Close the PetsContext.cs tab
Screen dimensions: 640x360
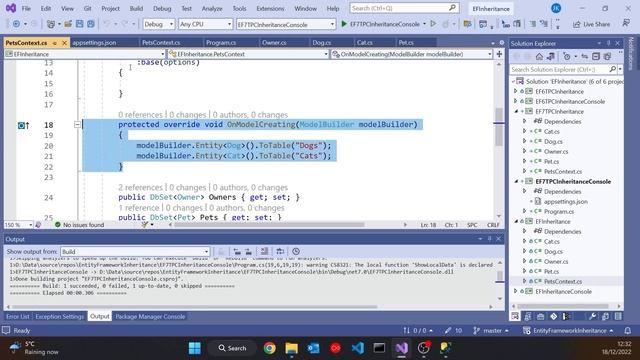[64, 43]
